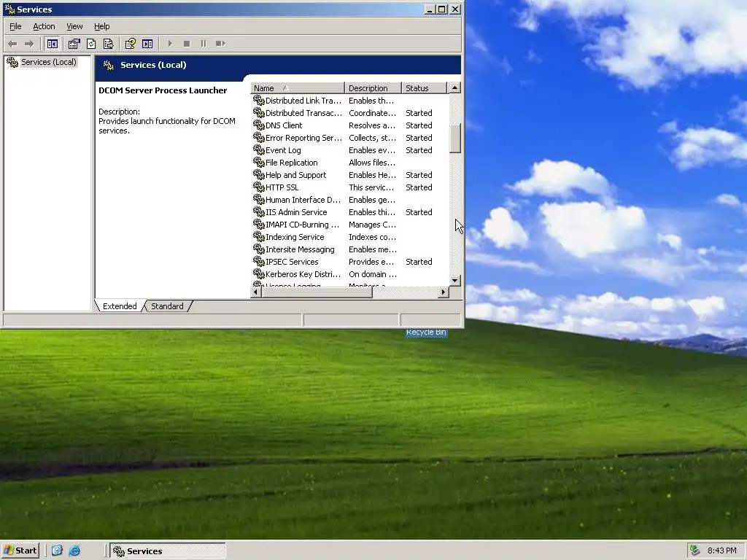Select IIS Admin Service gear icon
Screen dimensions: 747x560
[259, 212]
